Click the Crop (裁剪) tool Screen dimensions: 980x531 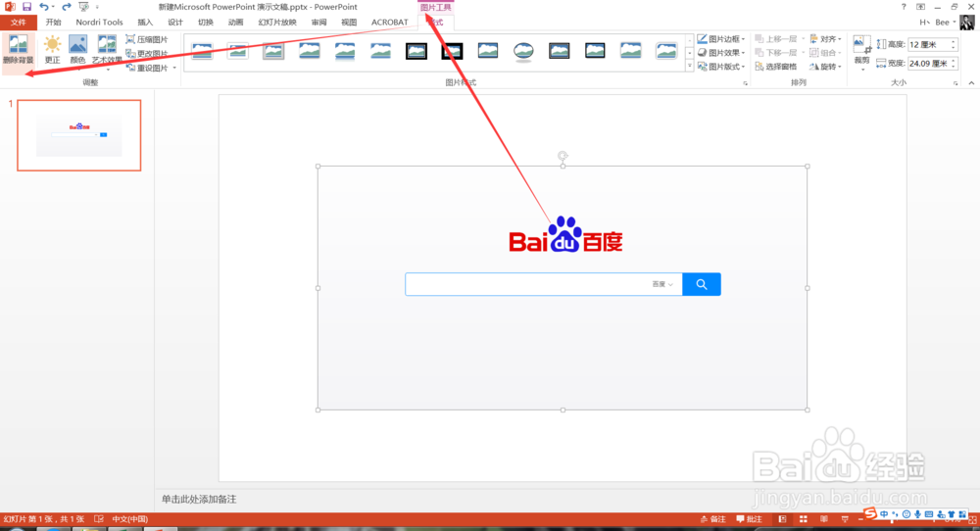tap(861, 50)
